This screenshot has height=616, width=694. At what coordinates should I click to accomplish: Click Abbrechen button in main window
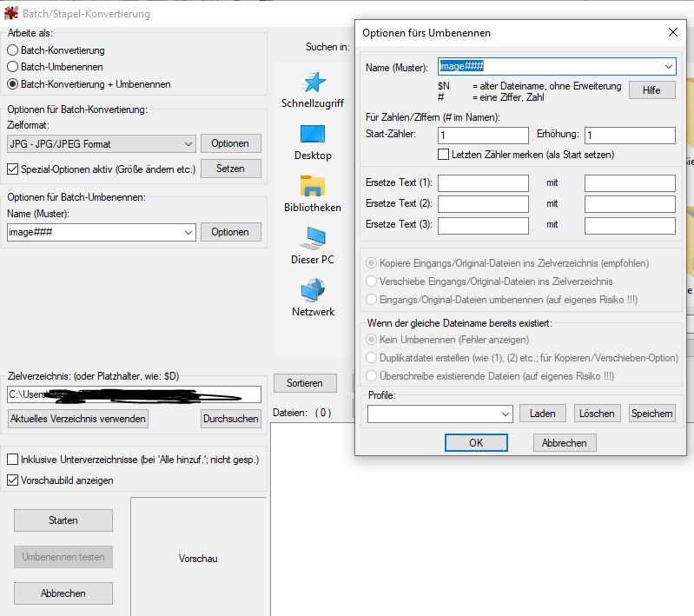click(63, 593)
